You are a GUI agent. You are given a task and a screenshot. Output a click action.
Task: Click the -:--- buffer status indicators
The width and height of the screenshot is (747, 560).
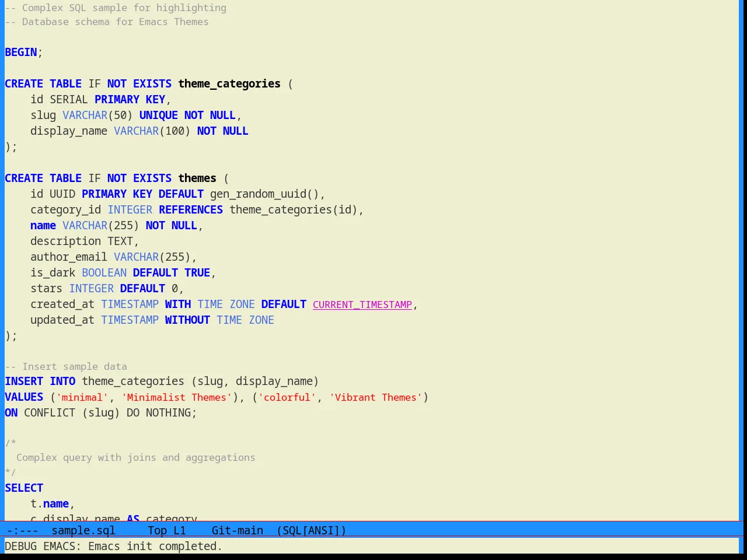point(22,530)
